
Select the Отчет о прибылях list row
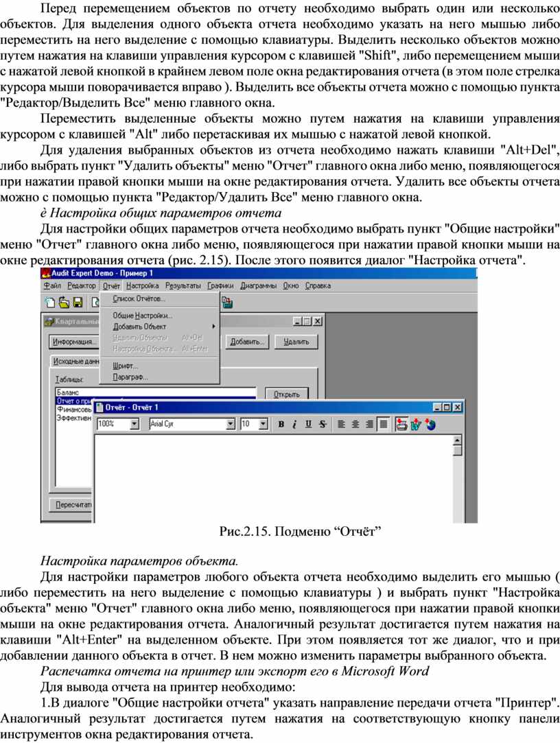click(x=74, y=401)
